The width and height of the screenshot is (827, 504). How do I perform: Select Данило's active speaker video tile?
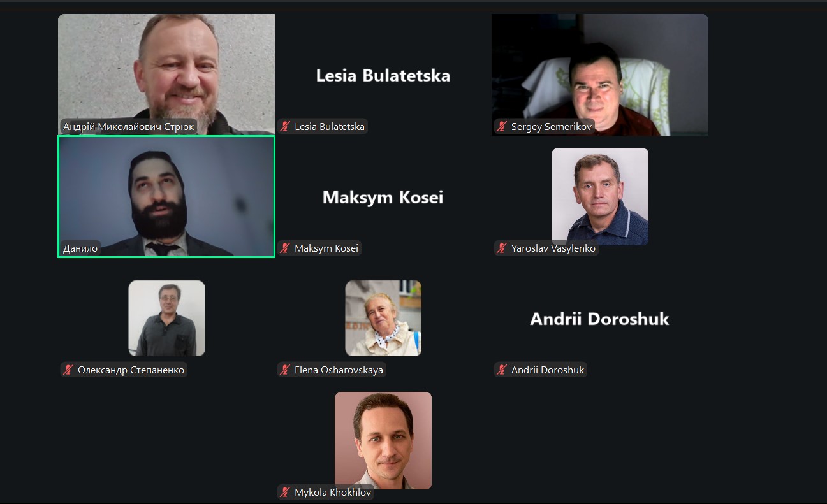[166, 196]
